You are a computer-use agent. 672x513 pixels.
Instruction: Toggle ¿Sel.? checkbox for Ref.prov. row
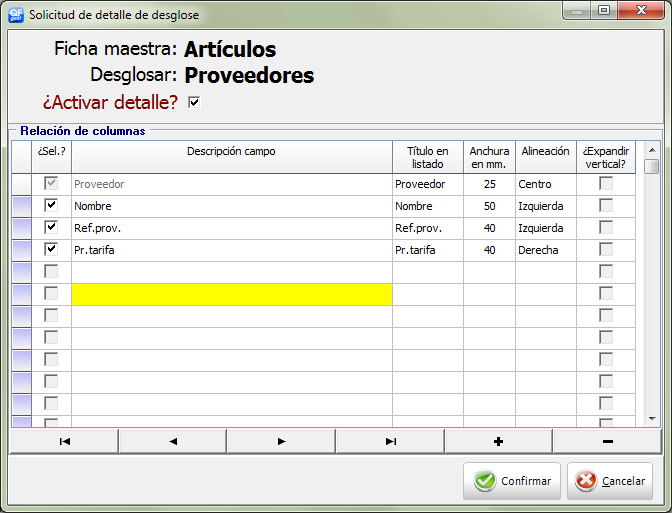pos(51,227)
